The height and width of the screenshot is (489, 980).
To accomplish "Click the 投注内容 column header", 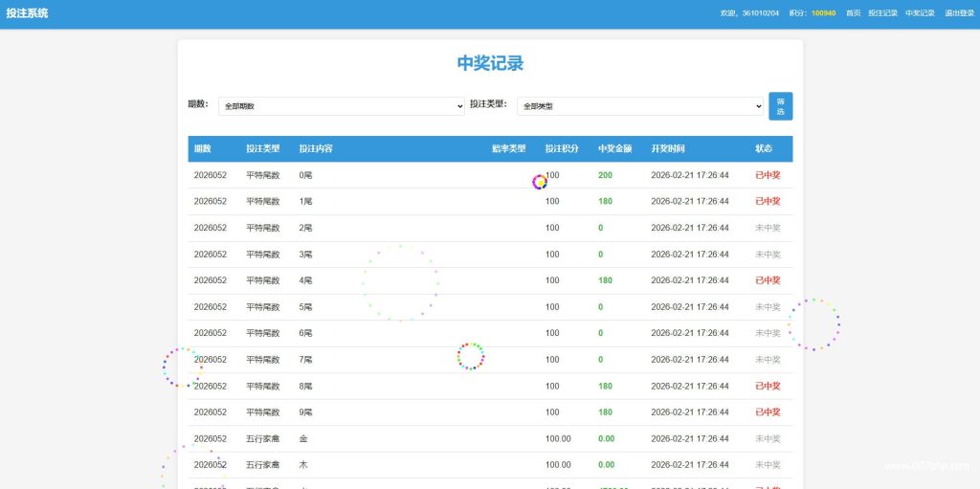I will click(316, 149).
